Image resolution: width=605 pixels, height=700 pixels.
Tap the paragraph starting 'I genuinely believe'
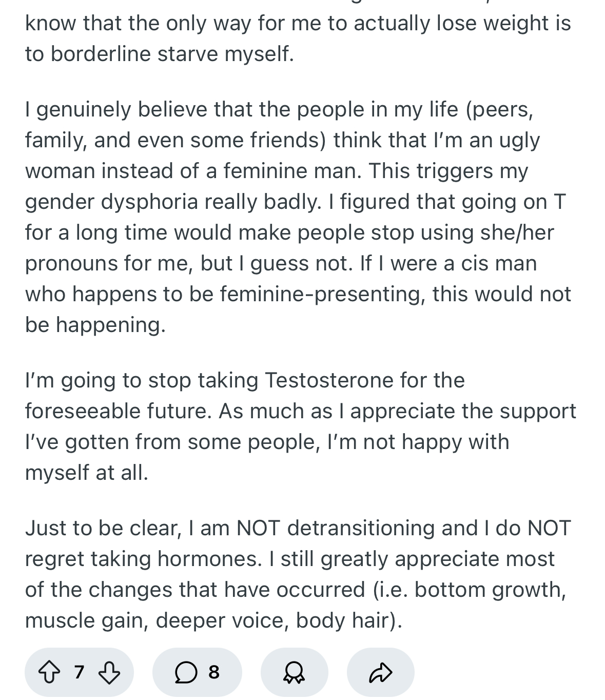click(298, 217)
